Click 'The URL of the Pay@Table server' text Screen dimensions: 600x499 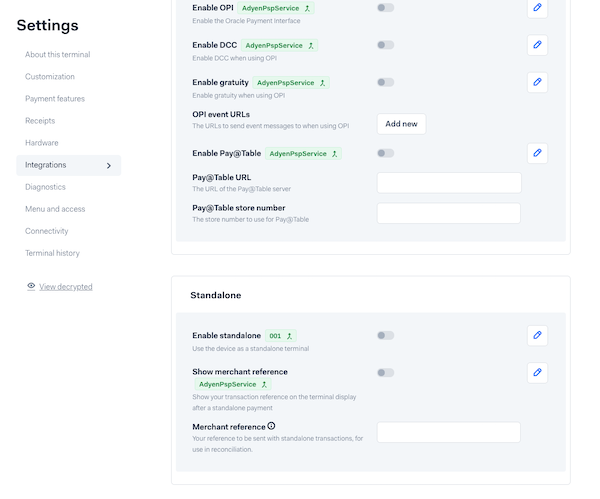[241, 189]
